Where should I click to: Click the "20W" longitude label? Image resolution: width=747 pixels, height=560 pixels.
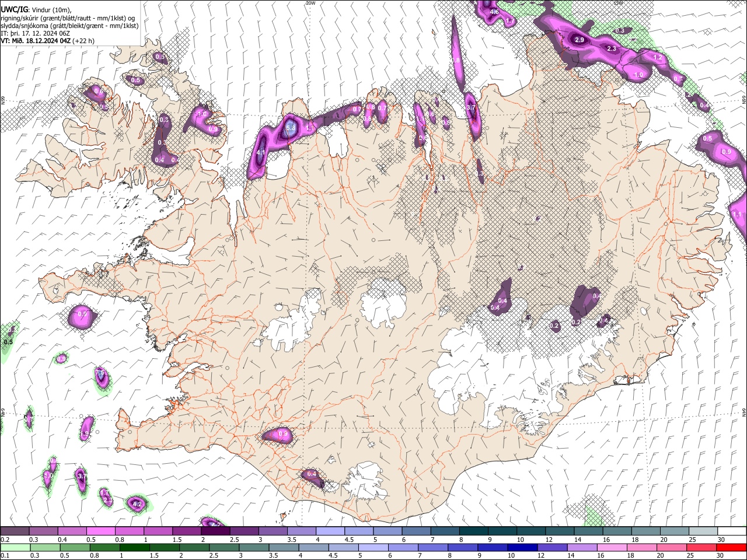coord(310,3)
